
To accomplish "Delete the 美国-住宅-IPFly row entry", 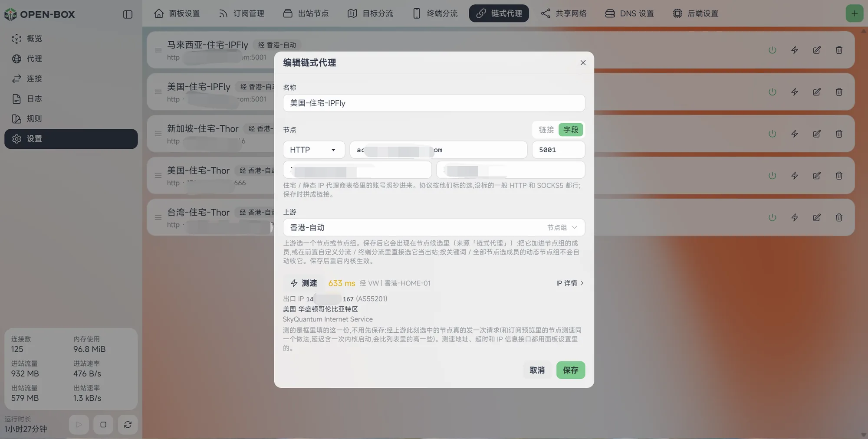I will point(839,92).
